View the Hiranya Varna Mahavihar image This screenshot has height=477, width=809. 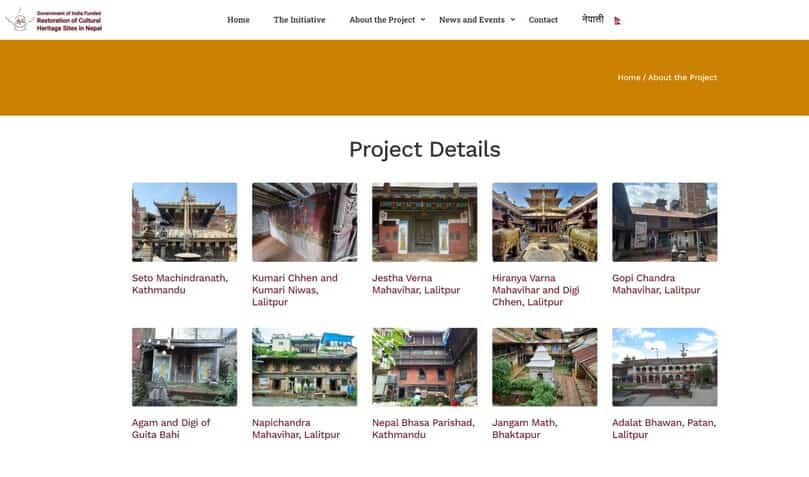(x=544, y=222)
